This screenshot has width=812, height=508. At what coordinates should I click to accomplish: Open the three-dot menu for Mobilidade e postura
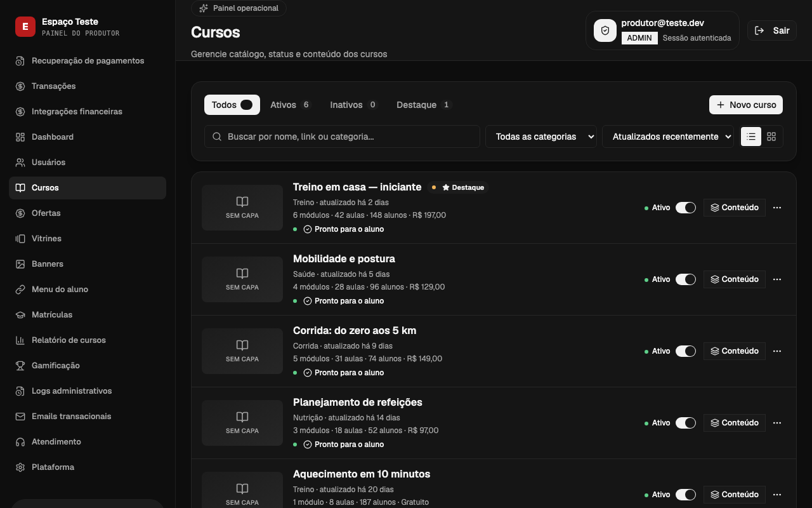click(777, 279)
